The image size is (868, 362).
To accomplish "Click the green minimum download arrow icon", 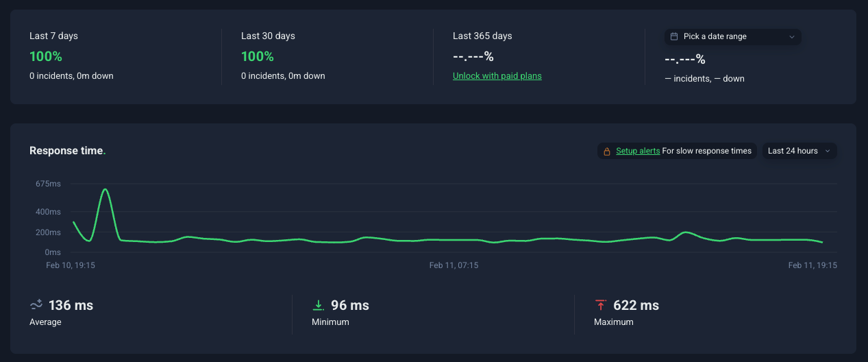I will (x=319, y=305).
